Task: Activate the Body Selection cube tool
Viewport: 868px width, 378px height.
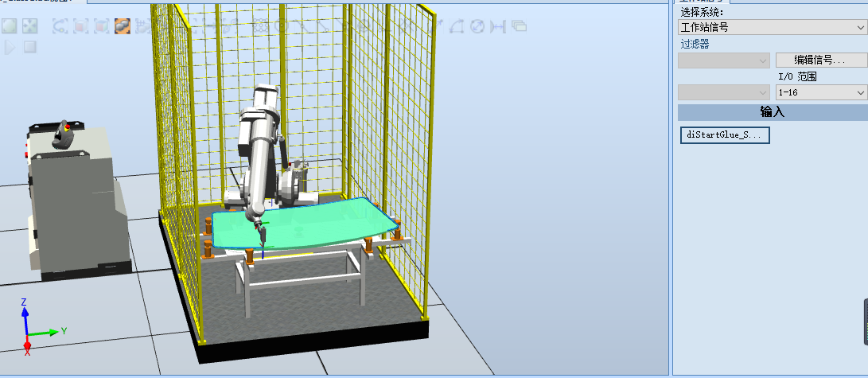Action: [101, 26]
